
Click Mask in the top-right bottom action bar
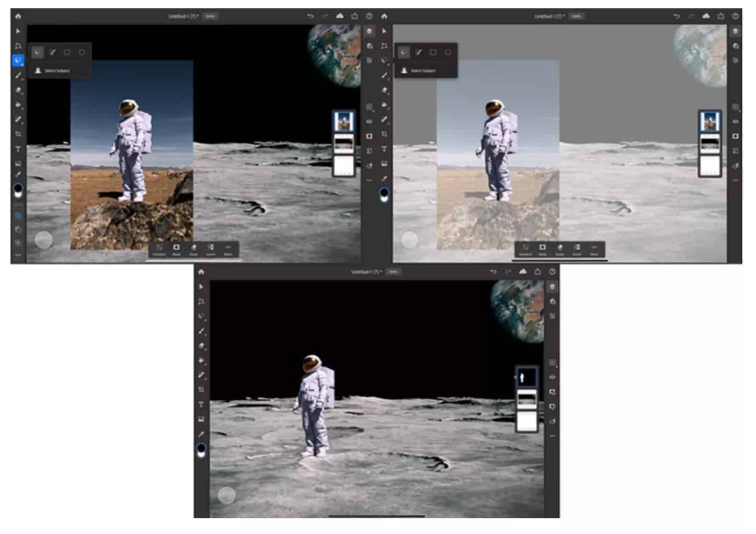click(x=543, y=249)
